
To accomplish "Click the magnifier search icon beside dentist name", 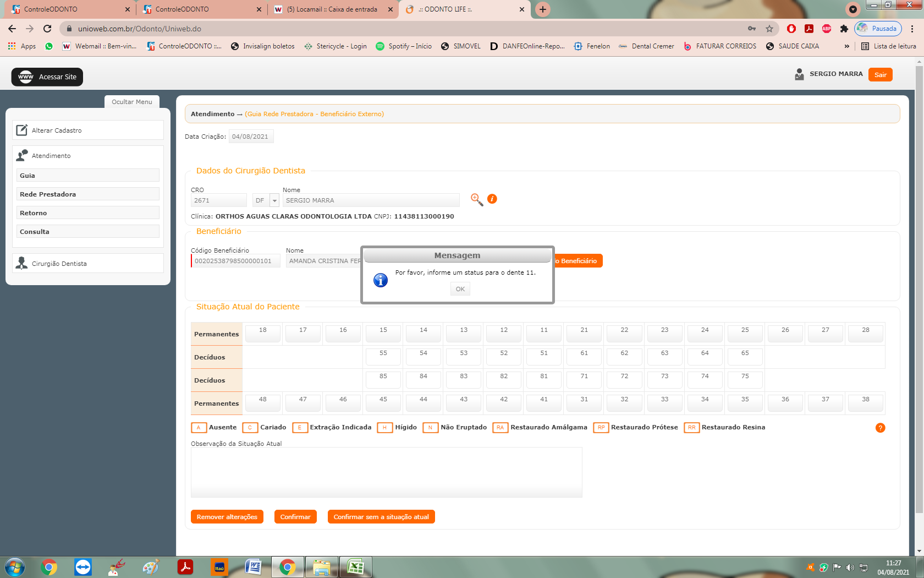I will [x=476, y=199].
